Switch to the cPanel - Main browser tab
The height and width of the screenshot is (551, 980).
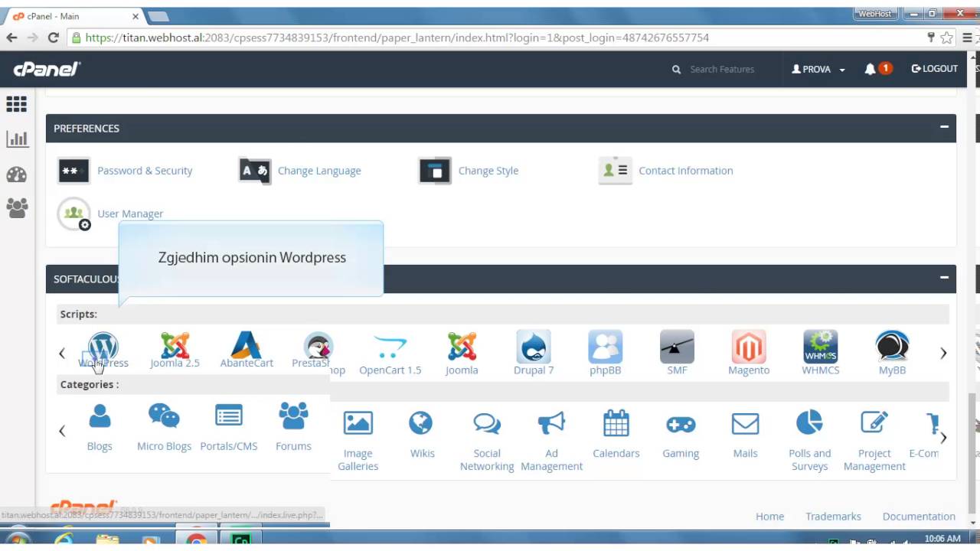pyautogui.click(x=74, y=16)
